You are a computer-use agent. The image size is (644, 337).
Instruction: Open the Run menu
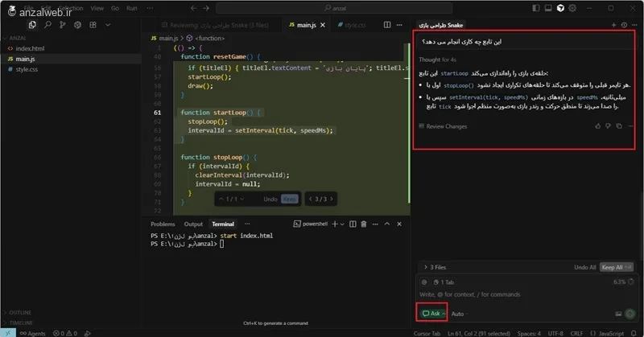pos(131,8)
